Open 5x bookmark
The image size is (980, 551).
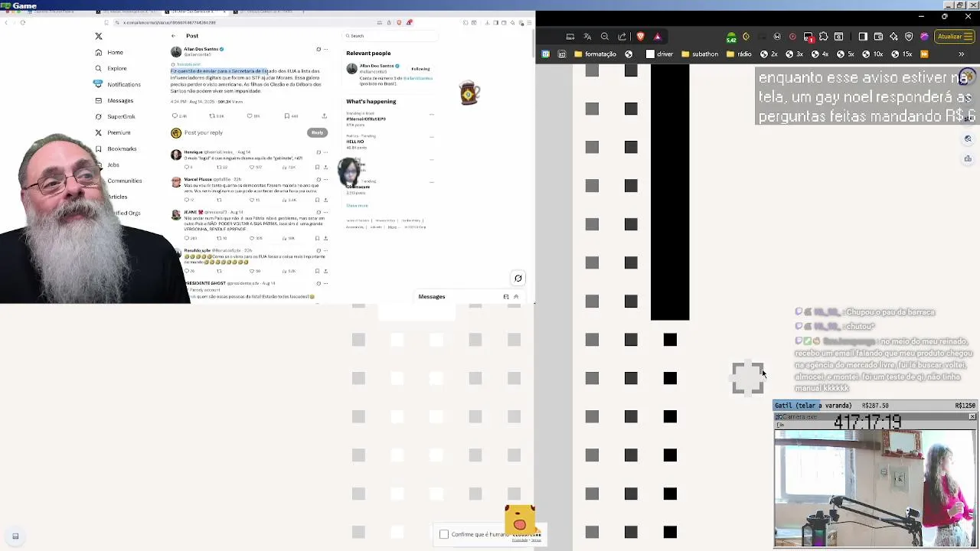844,54
